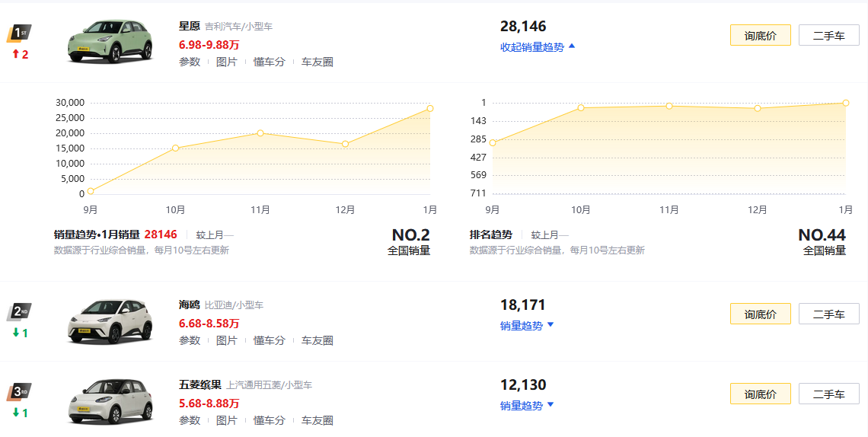
Task: Click the red 28146 monthly sales value
Action: (161, 234)
